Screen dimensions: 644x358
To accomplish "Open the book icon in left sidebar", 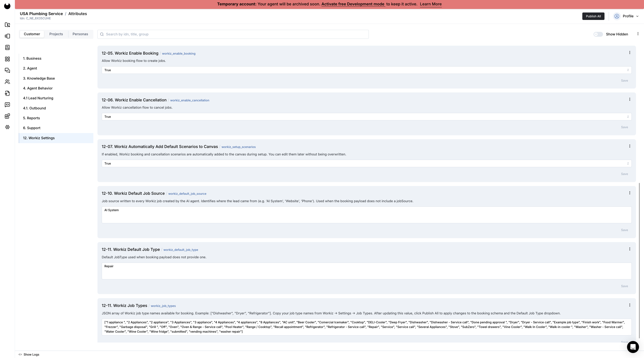I will click(x=7, y=48).
